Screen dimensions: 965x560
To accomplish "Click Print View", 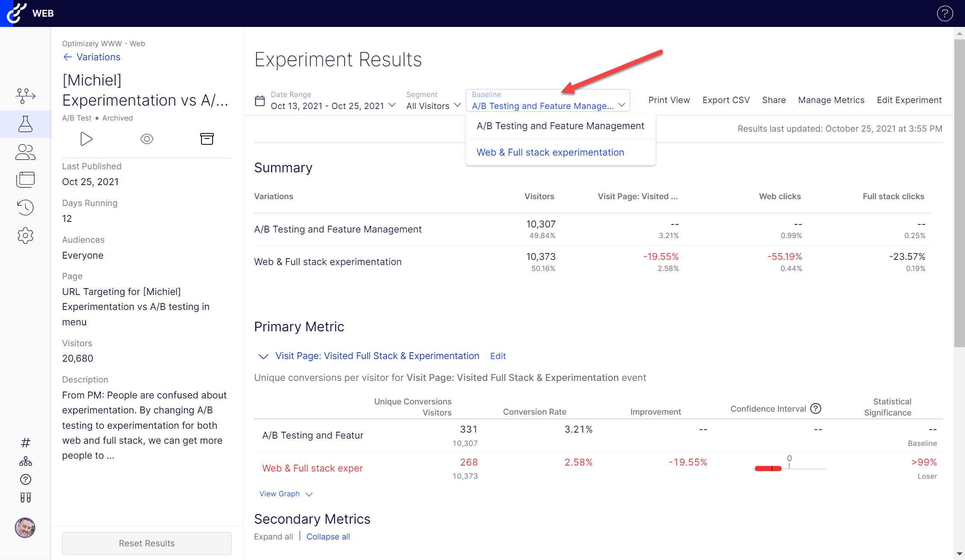I will [669, 100].
